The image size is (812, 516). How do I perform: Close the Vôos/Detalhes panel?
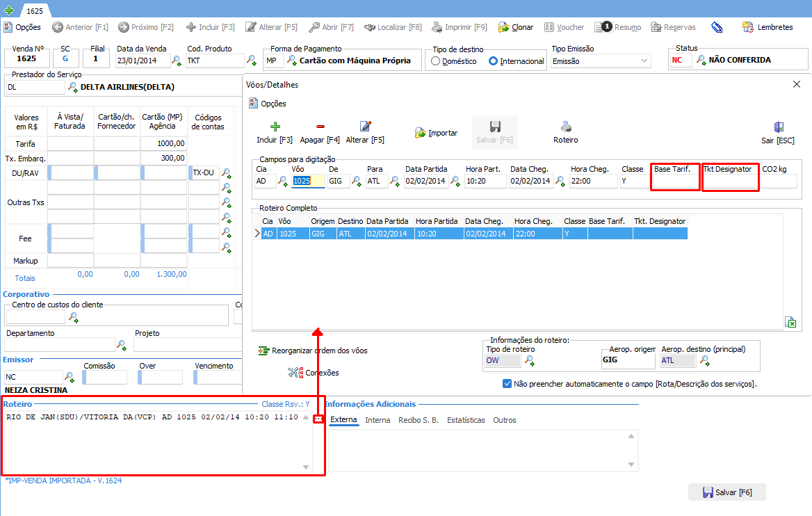(797, 84)
